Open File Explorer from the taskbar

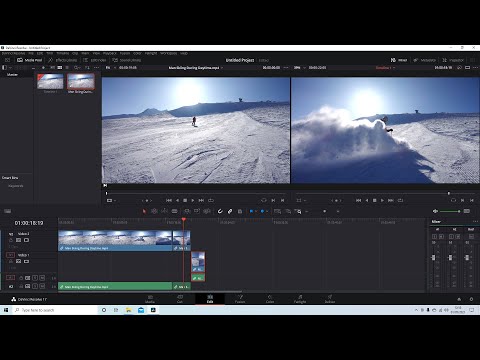(129, 310)
